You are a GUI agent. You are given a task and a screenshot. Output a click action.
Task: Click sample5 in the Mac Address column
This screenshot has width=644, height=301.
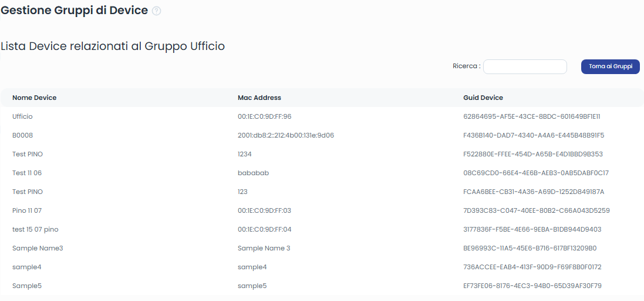[x=252, y=286]
